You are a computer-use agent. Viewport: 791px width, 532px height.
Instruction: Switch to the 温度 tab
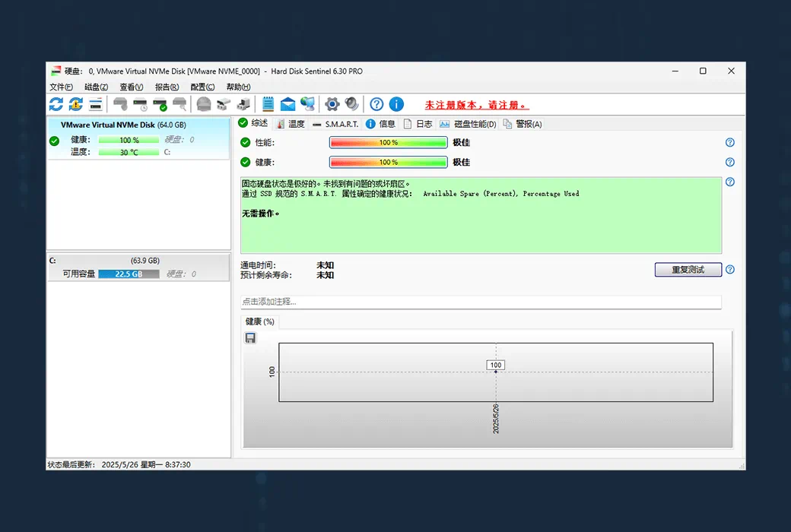tap(291, 124)
